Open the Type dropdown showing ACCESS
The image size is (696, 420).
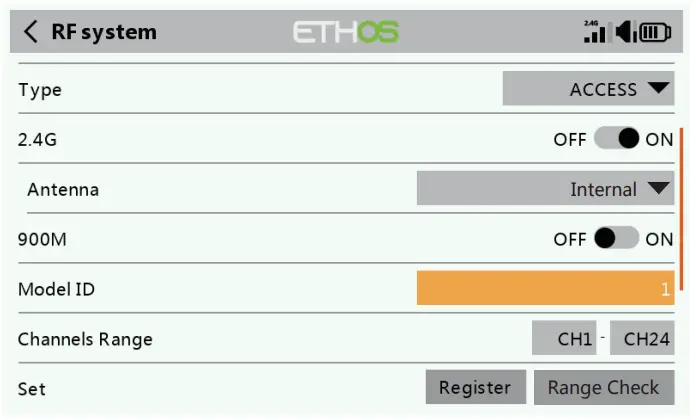tap(588, 89)
